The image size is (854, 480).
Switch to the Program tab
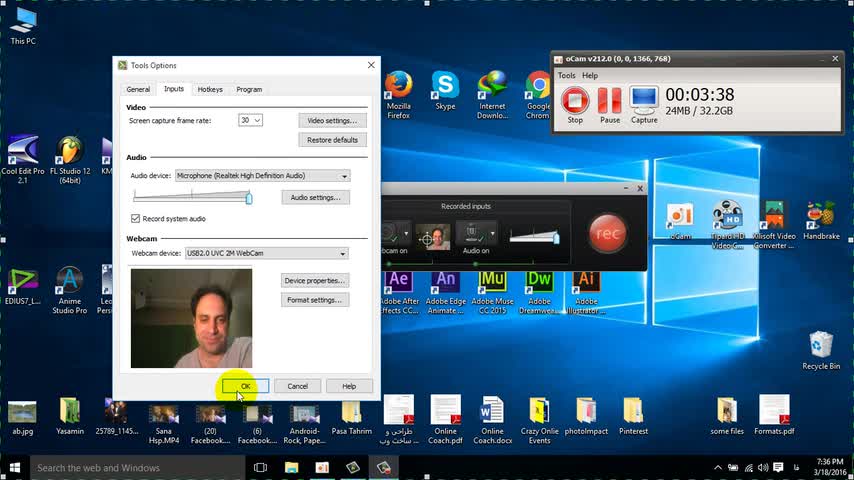[x=249, y=89]
